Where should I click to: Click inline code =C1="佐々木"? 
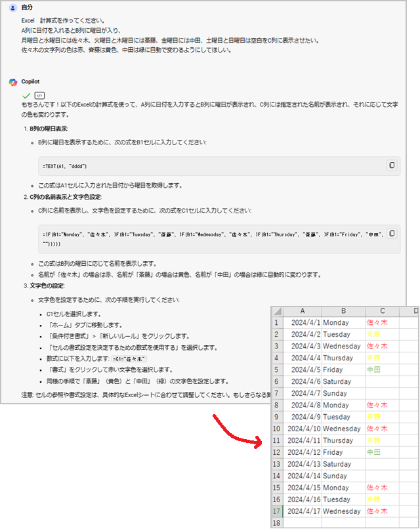[x=129, y=359]
